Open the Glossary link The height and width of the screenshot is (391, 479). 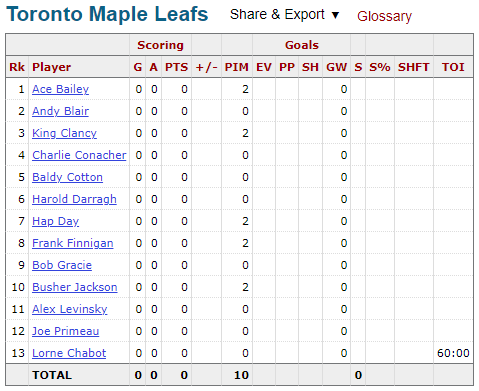(x=384, y=16)
